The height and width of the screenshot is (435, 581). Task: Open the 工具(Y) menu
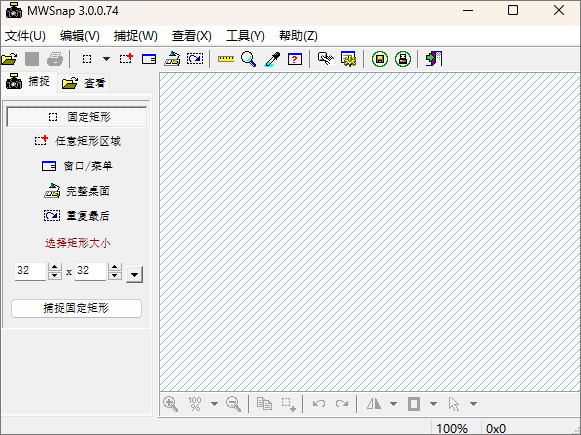point(245,36)
